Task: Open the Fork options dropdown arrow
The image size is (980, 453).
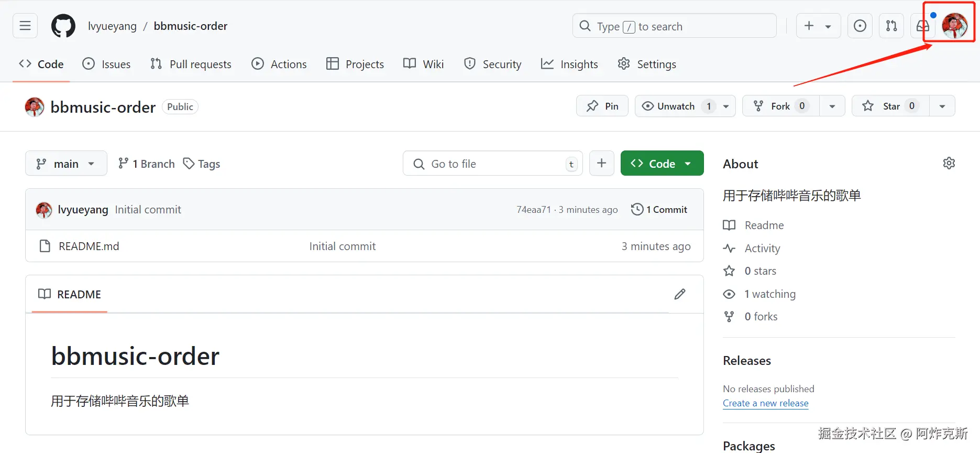Action: pyautogui.click(x=832, y=106)
